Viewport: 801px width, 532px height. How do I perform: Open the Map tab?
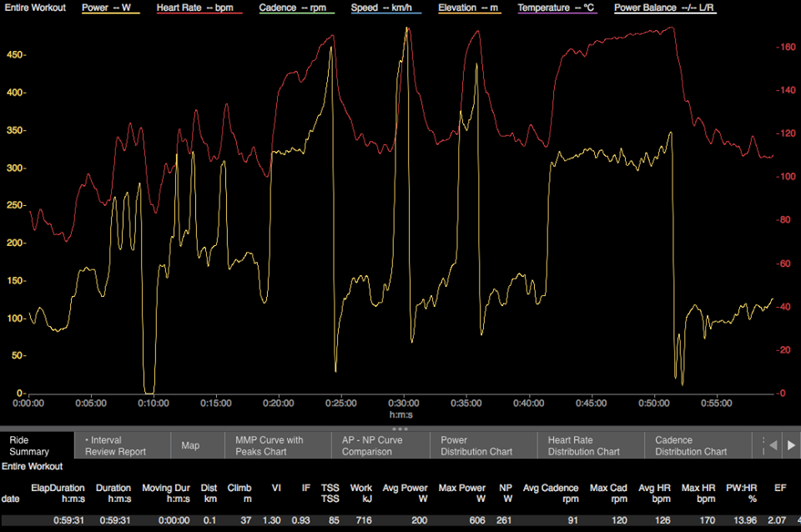[190, 445]
